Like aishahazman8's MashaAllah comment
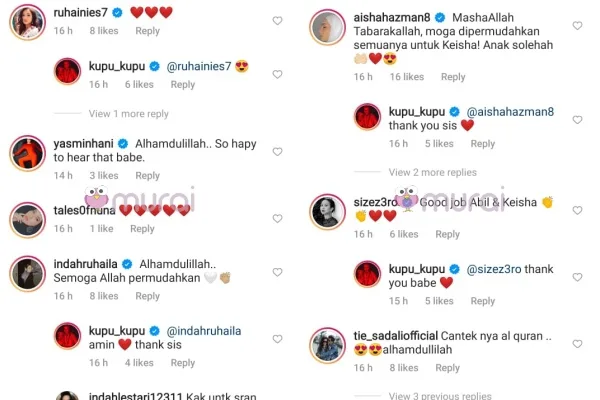 tap(577, 26)
